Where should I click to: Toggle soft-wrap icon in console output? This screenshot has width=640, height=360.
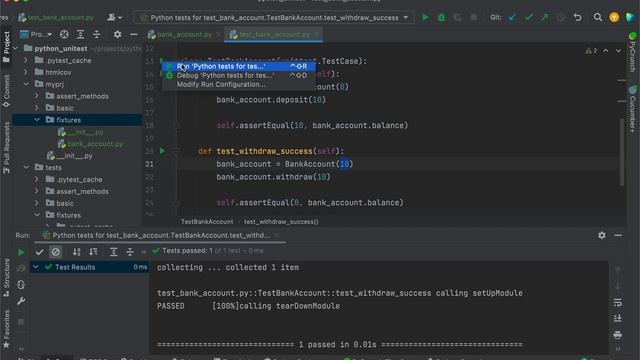click(x=618, y=302)
